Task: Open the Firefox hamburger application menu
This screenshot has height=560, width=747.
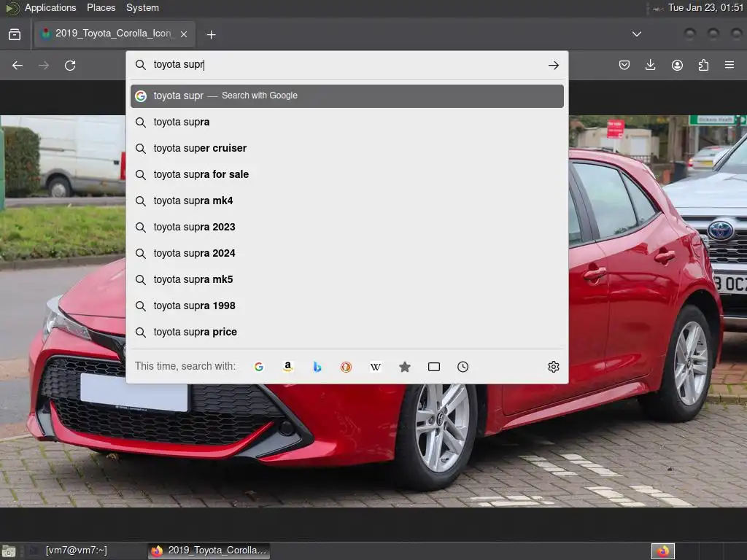Action: click(729, 65)
